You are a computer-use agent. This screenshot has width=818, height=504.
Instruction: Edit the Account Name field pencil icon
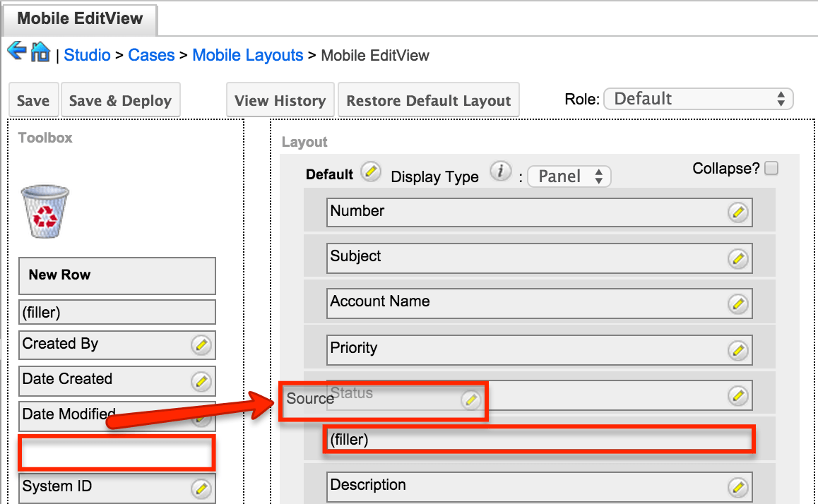pos(738,304)
